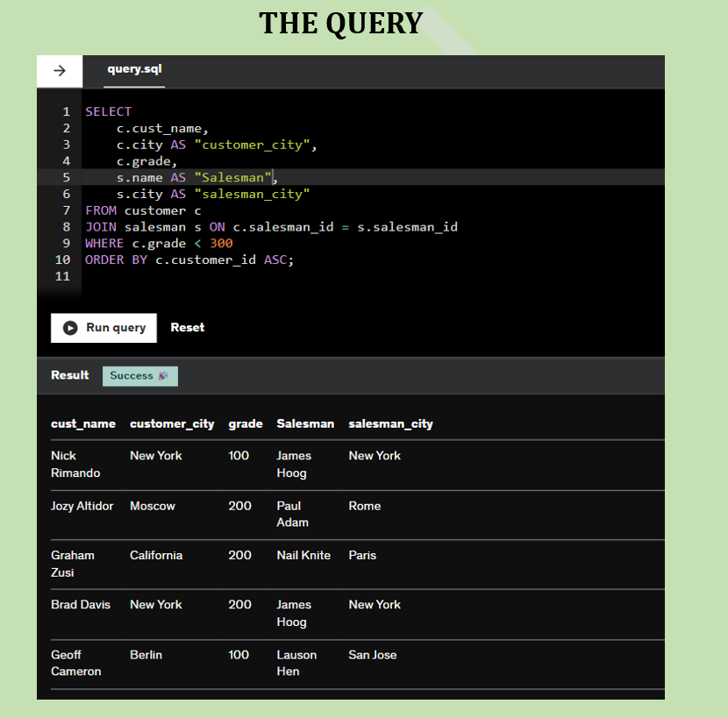Click grade 100 in Geoff Cameron row

coord(239,655)
